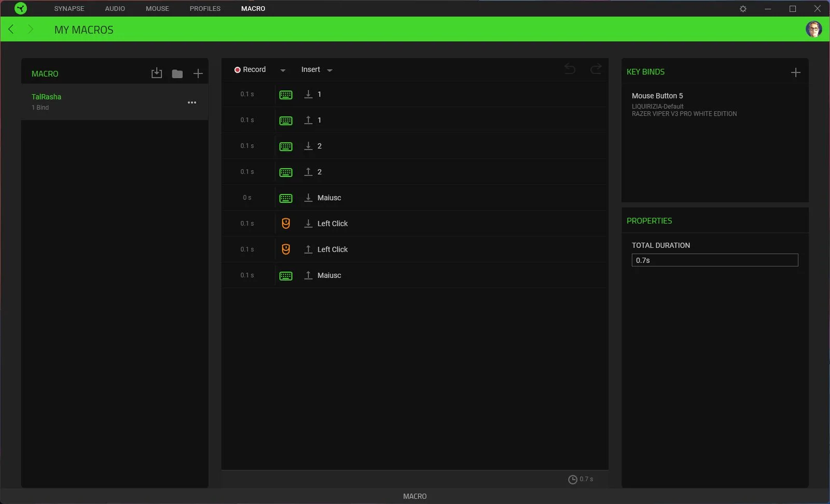Select the keyboard icon for key 2 up
Viewport: 830px width, 504px height.
pos(286,173)
